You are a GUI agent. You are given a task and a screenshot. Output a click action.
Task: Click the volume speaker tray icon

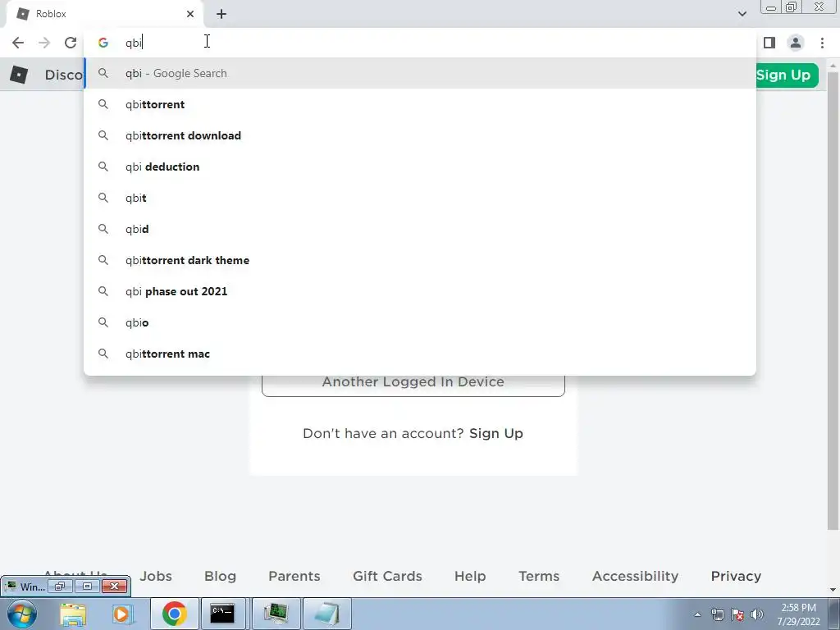757,614
